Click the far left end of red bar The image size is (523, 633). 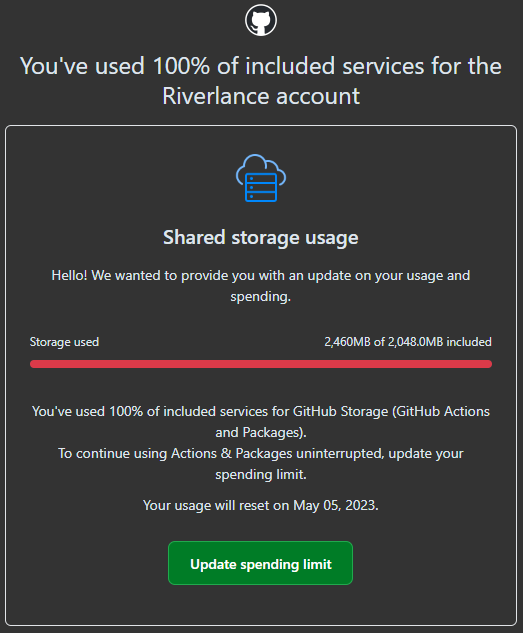tap(33, 364)
